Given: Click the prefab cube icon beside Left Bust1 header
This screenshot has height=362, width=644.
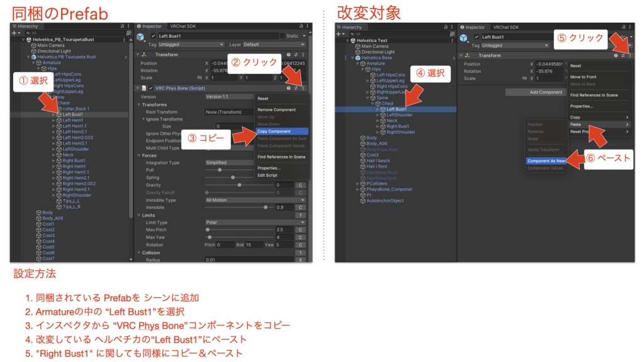Looking at the screenshot, I should click(x=464, y=38).
